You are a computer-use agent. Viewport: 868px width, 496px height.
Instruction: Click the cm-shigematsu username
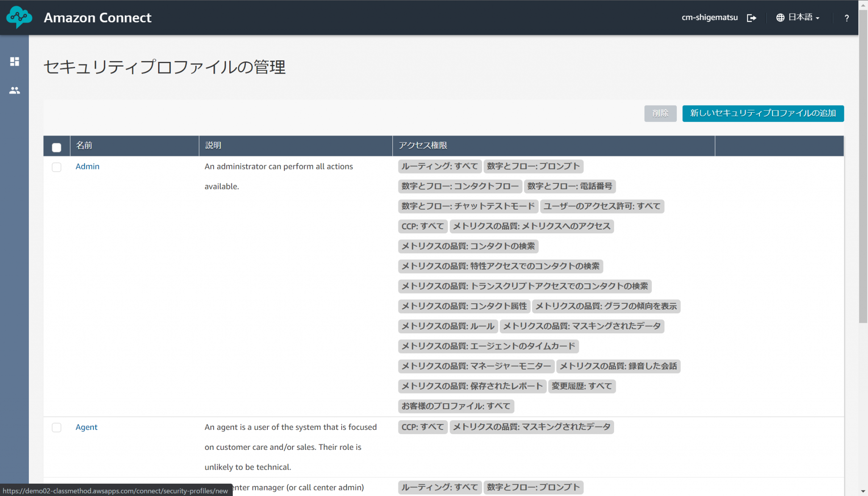(x=709, y=17)
